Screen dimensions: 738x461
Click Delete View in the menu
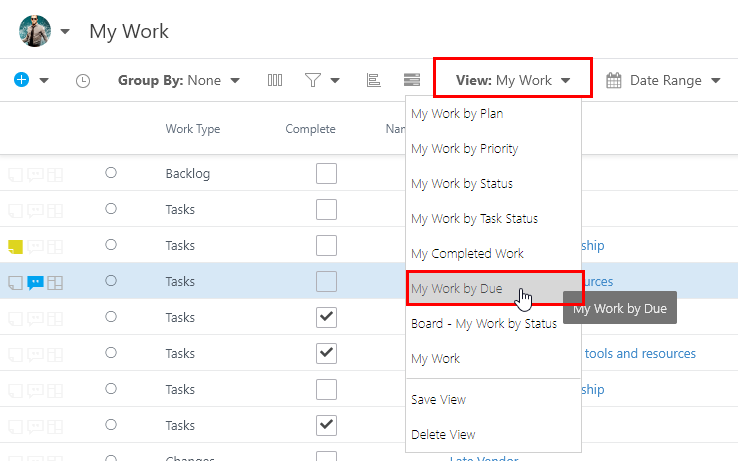point(493,434)
